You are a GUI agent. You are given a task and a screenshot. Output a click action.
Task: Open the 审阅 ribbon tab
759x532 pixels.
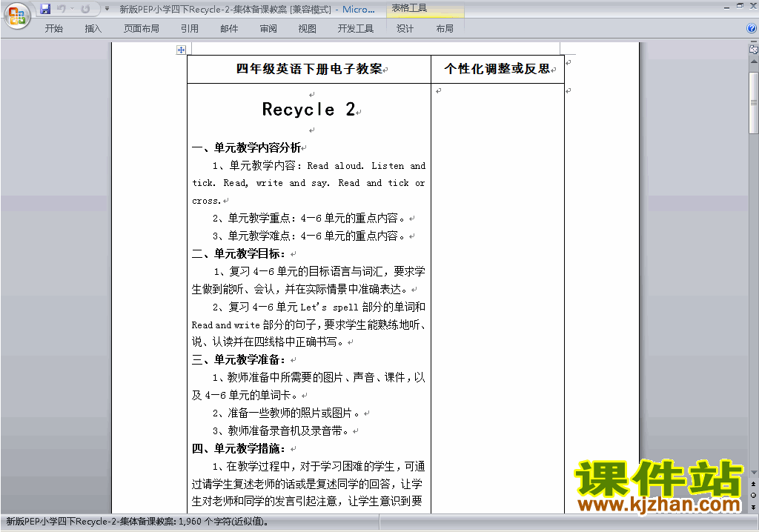click(268, 29)
